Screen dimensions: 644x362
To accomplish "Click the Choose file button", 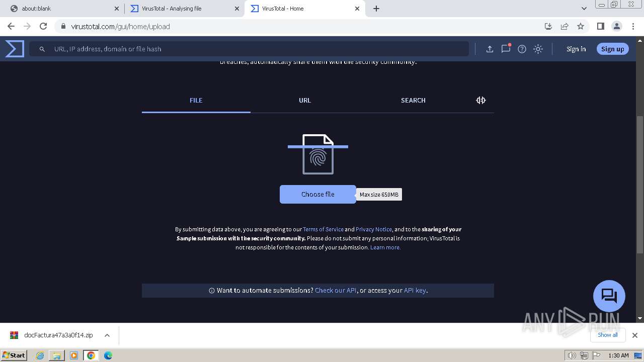I will pos(318,194).
